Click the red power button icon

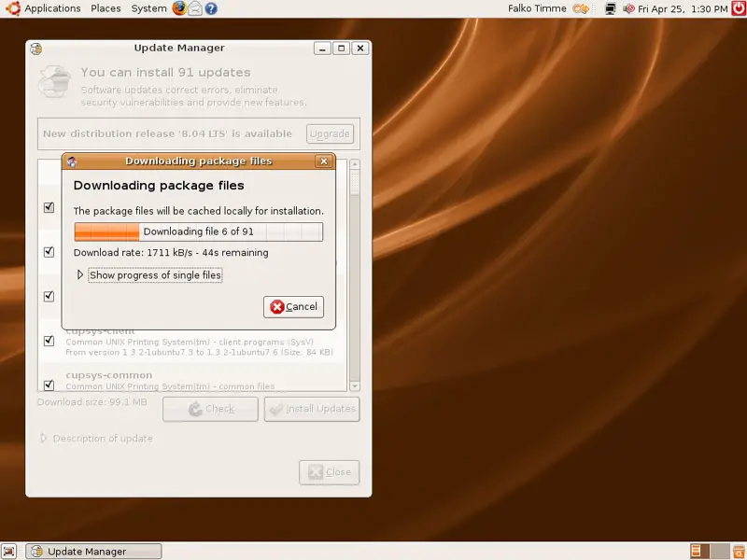coord(737,8)
